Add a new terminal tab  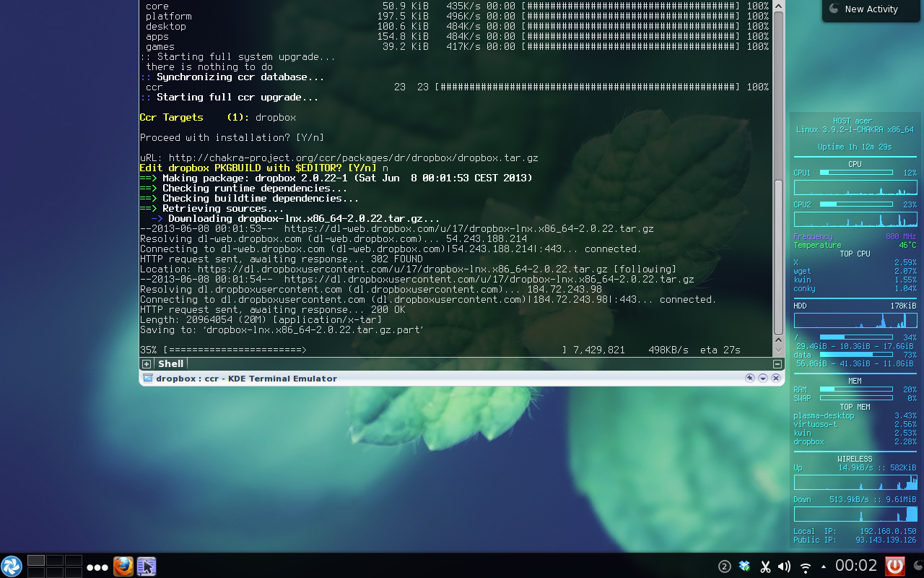pyautogui.click(x=147, y=364)
